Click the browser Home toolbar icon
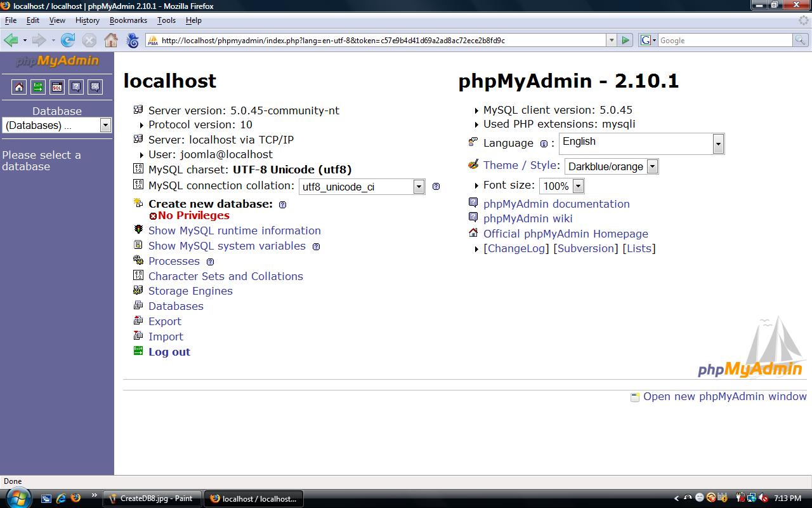Screen dimensions: 812x508 (x=111, y=41)
